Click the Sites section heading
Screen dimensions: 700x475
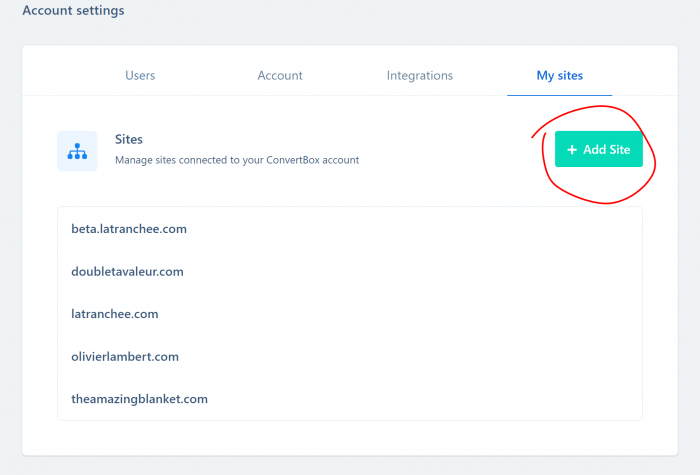(x=129, y=139)
